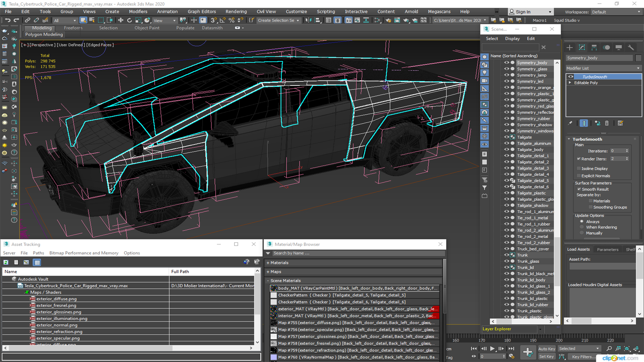
Task: Switch to the Freeform ribbon tab
Action: click(73, 28)
